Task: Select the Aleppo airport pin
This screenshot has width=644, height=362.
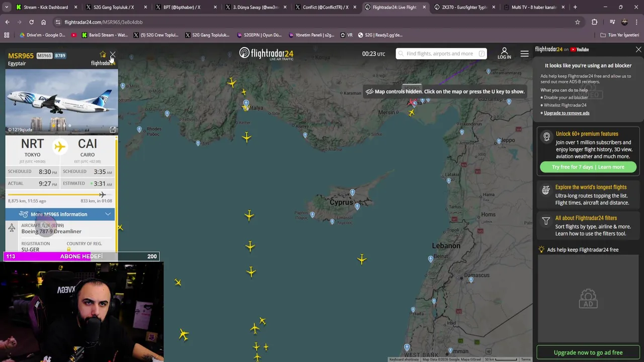Action: point(499,141)
